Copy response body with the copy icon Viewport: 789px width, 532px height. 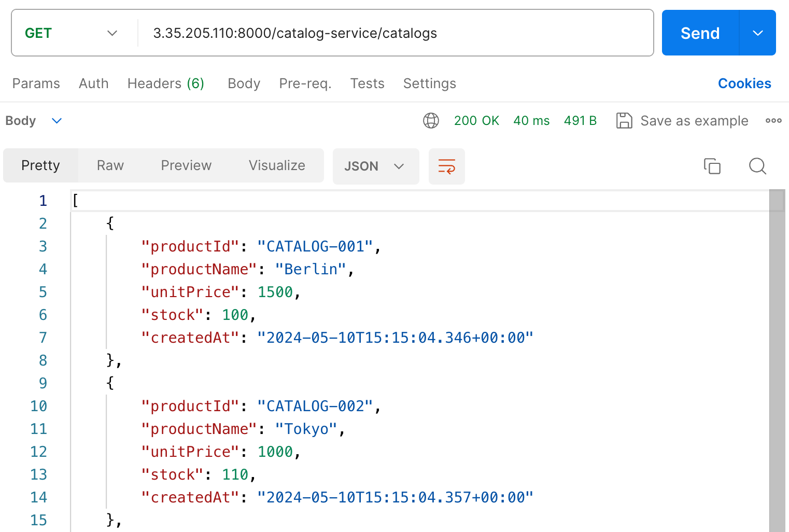pos(712,166)
